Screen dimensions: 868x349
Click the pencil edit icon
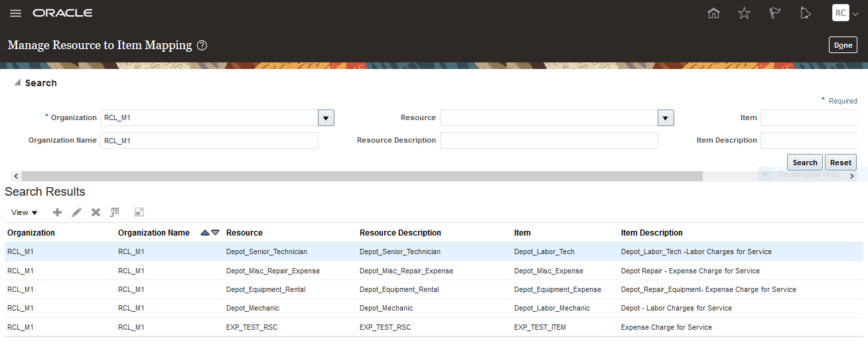(76, 212)
